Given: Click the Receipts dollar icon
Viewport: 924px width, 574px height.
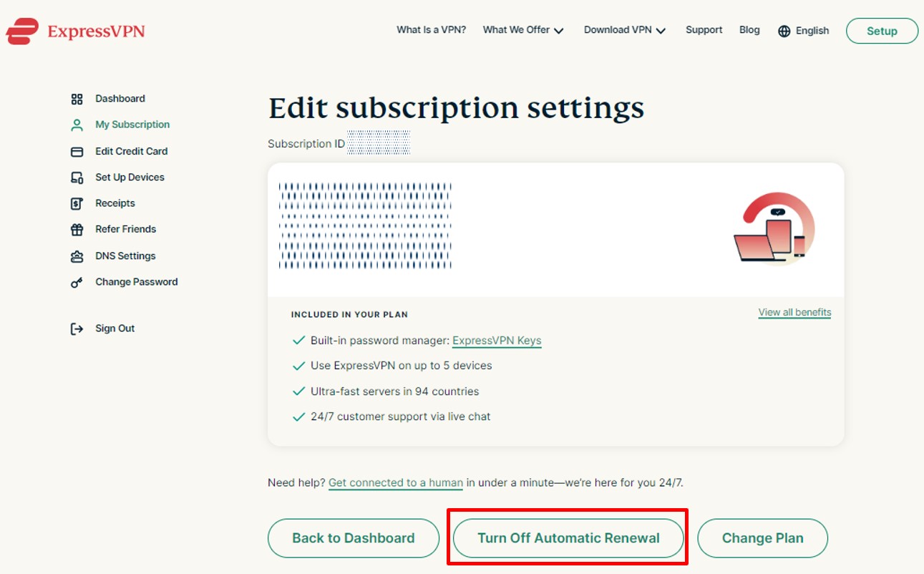Looking at the screenshot, I should (77, 203).
